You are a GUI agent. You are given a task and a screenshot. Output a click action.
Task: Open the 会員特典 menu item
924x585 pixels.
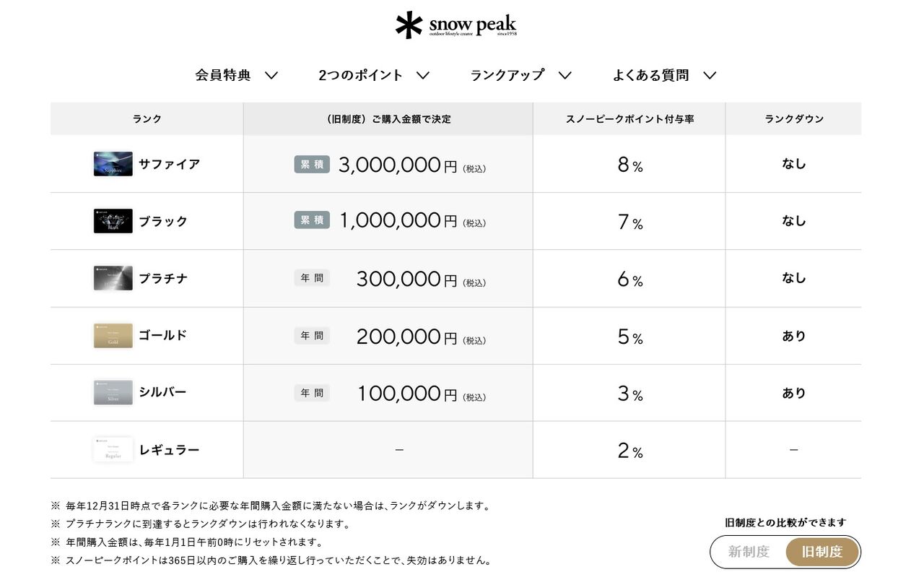(223, 75)
